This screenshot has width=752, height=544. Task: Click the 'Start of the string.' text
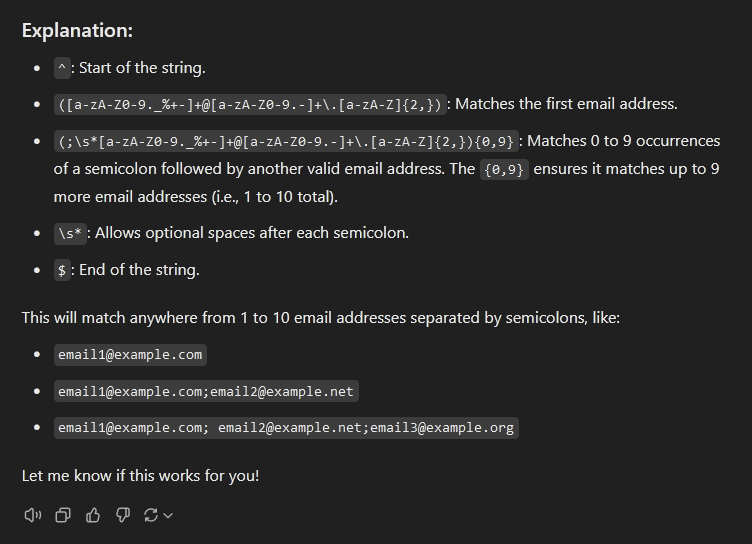tap(142, 68)
